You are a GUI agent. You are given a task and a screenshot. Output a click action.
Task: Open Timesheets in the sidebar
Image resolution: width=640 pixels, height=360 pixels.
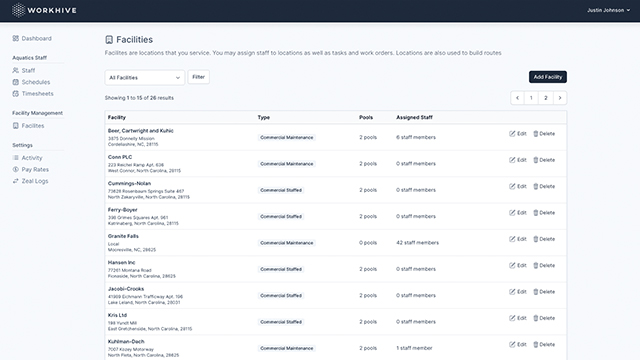33,93
